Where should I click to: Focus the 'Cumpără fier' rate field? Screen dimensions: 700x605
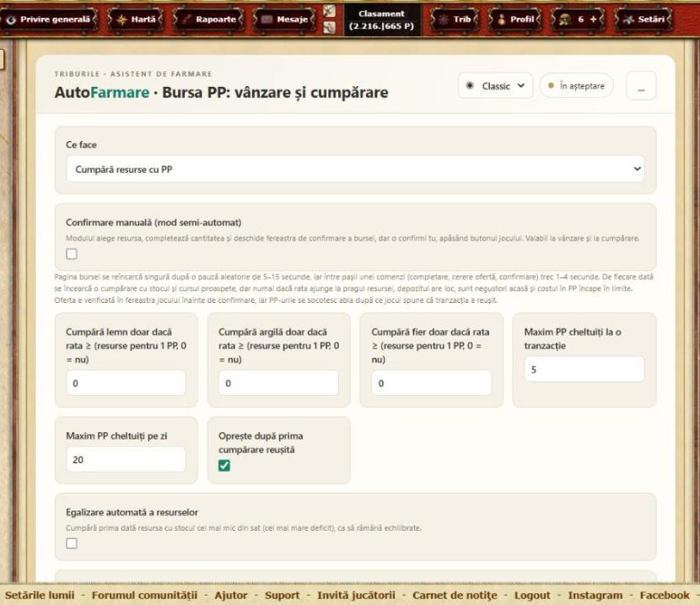click(431, 383)
